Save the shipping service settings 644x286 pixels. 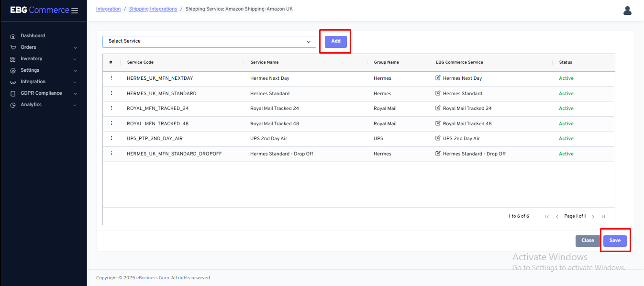point(615,241)
